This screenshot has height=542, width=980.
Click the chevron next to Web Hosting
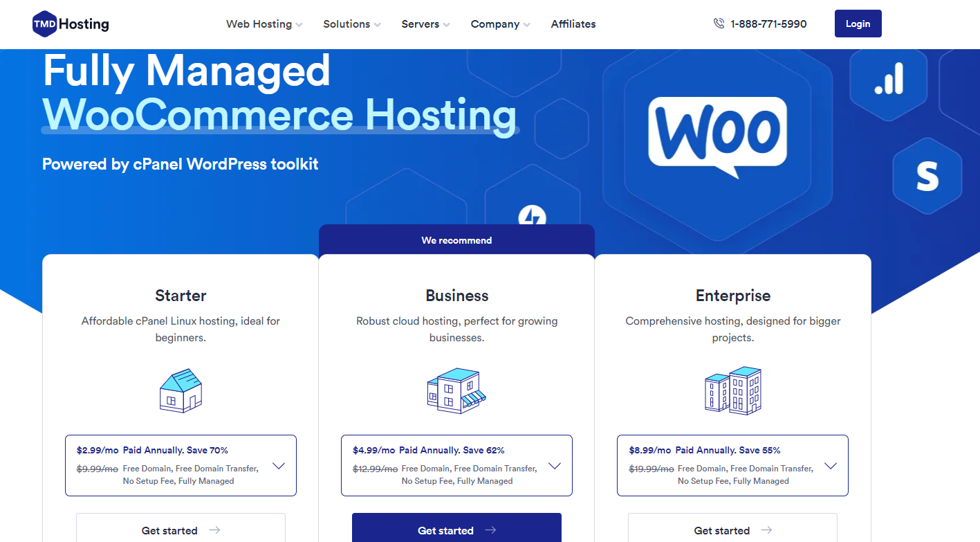(x=299, y=25)
